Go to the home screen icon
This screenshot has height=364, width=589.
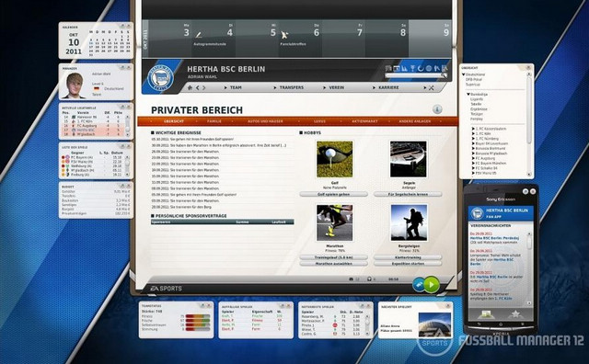pos(191,87)
